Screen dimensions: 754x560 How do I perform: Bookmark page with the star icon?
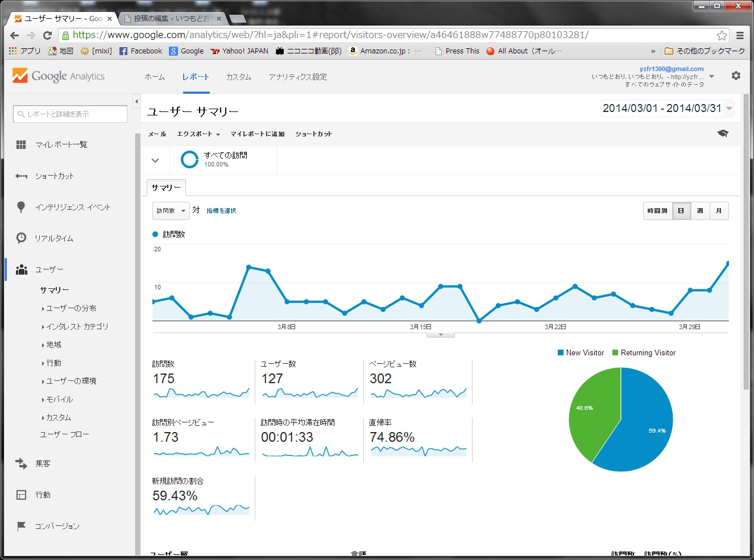[x=722, y=35]
